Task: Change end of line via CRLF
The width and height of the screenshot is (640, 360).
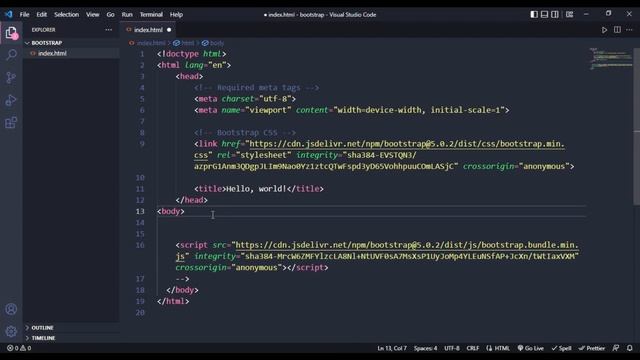Action: pos(473,348)
